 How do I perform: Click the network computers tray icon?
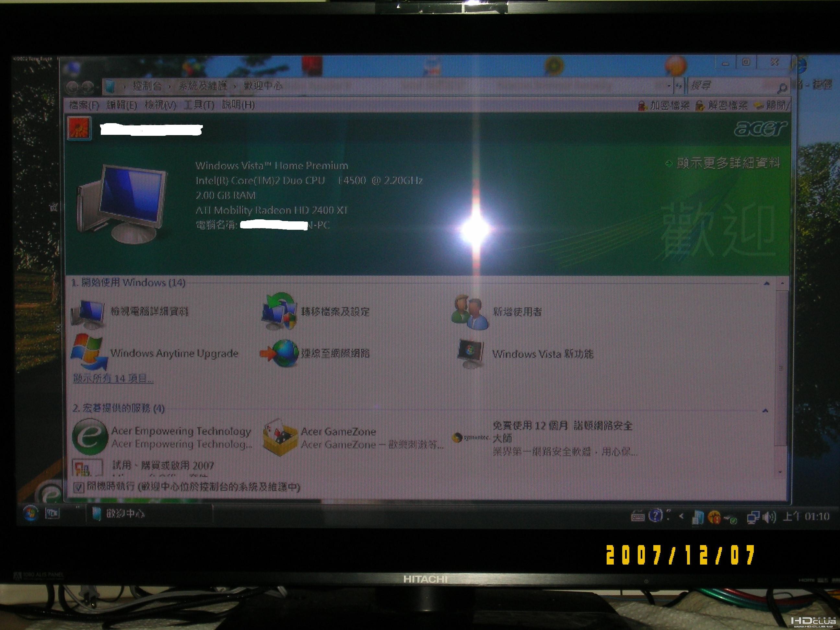point(753,517)
